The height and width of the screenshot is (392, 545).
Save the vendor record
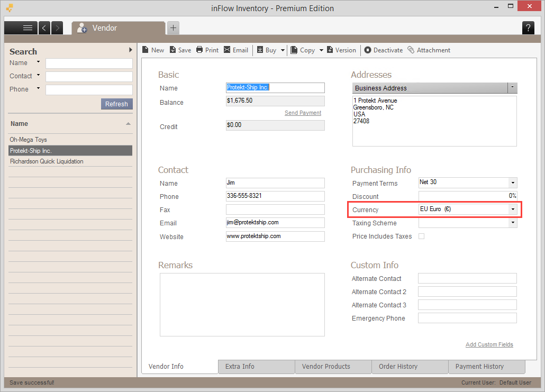point(180,50)
